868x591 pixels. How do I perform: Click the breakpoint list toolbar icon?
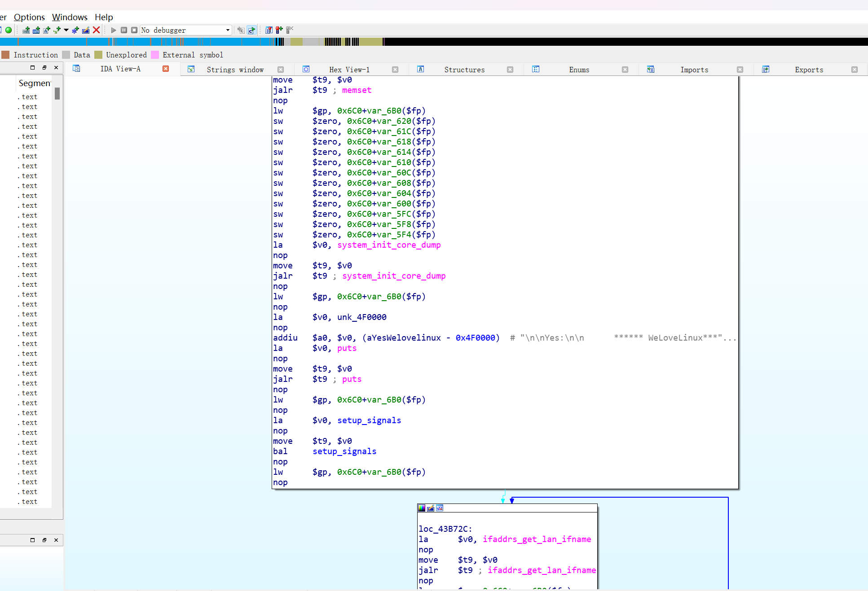point(269,30)
